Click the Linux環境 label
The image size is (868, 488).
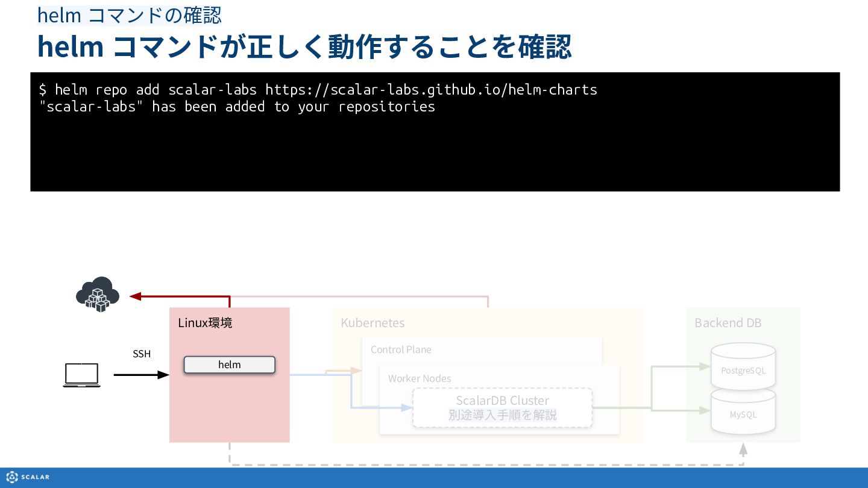tap(205, 323)
